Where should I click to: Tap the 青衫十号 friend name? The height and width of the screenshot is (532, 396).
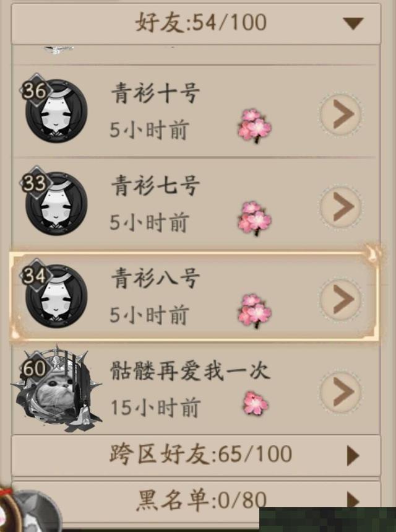click(155, 93)
